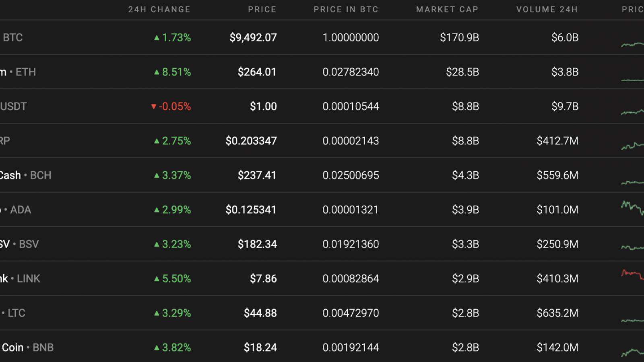Click the 24h volume $101.0M
Viewport: 644px width, 362px height.
(557, 210)
